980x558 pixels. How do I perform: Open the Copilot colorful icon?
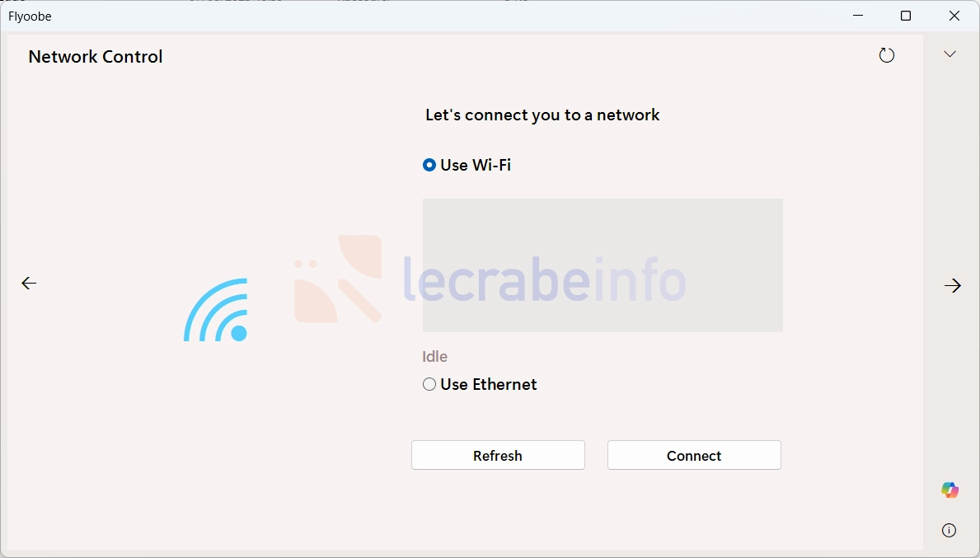click(950, 490)
